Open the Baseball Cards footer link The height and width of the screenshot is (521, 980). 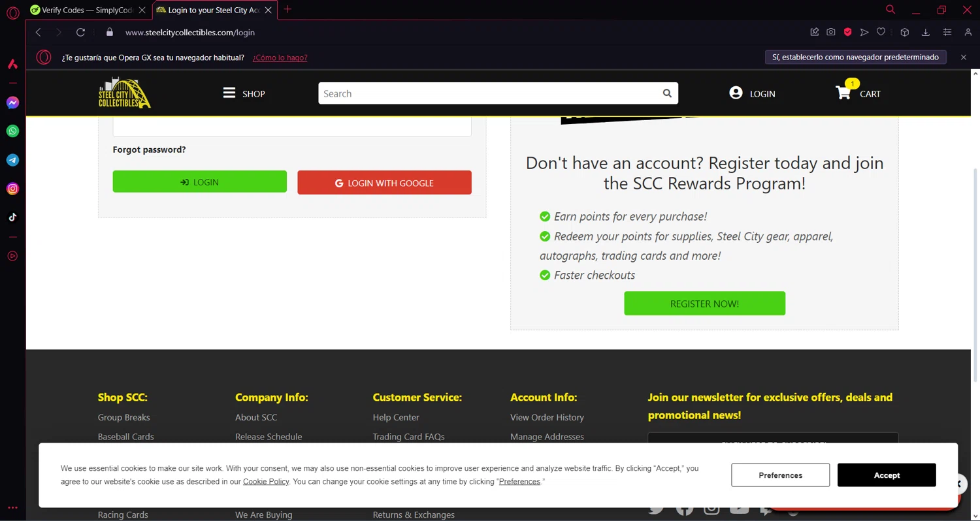125,437
